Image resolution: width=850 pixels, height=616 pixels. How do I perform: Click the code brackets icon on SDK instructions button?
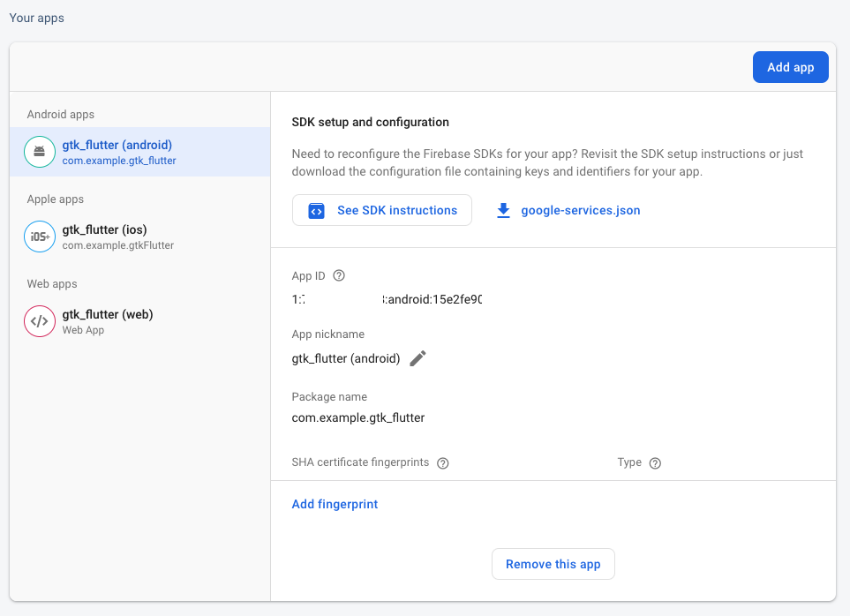pyautogui.click(x=316, y=210)
